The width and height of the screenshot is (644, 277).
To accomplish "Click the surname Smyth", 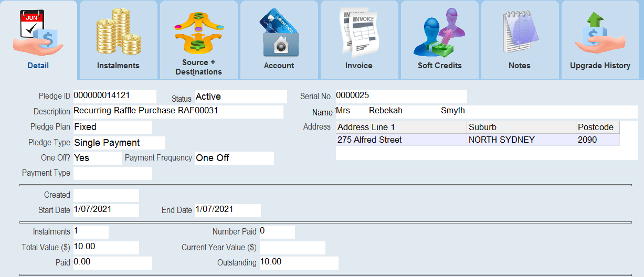I will [x=453, y=111].
